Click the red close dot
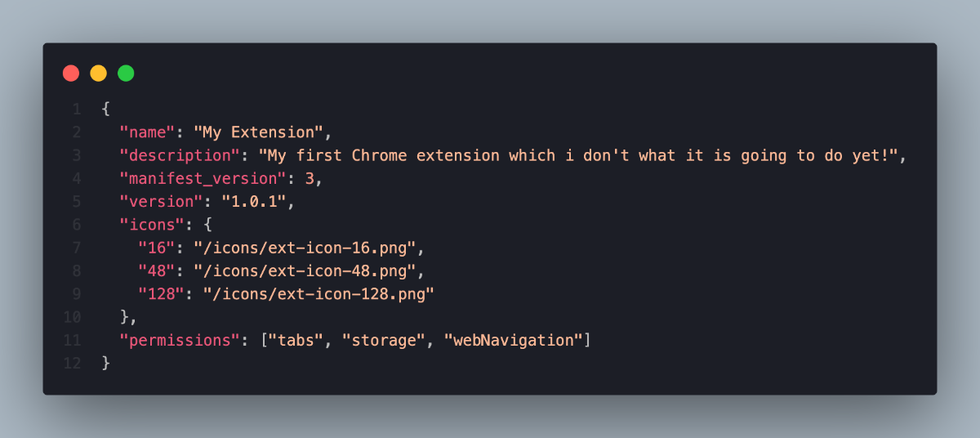980x438 pixels. (x=71, y=74)
